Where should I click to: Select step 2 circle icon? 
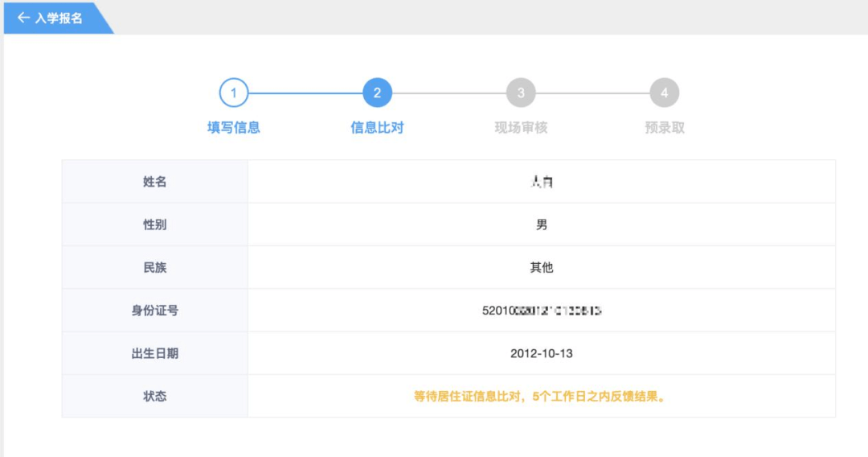tap(377, 93)
